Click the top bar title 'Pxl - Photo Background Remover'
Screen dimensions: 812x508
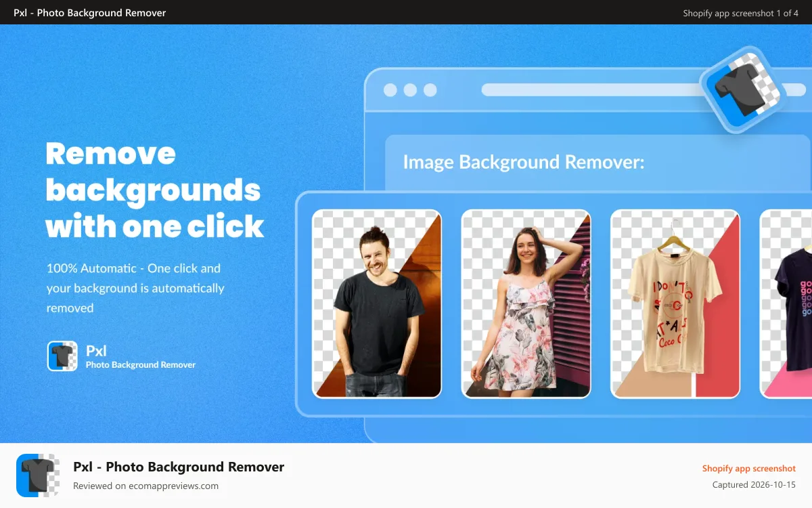click(x=89, y=13)
